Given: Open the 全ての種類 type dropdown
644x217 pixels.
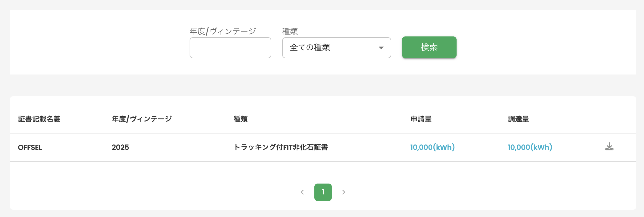Looking at the screenshot, I should tap(336, 48).
